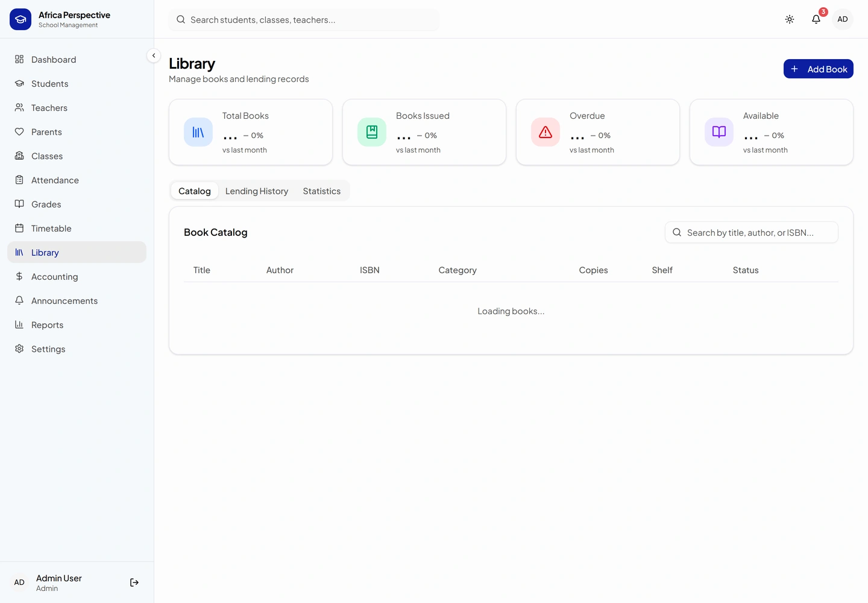Click the Students graduation cap icon
Viewport: 868px width, 603px height.
tap(19, 83)
